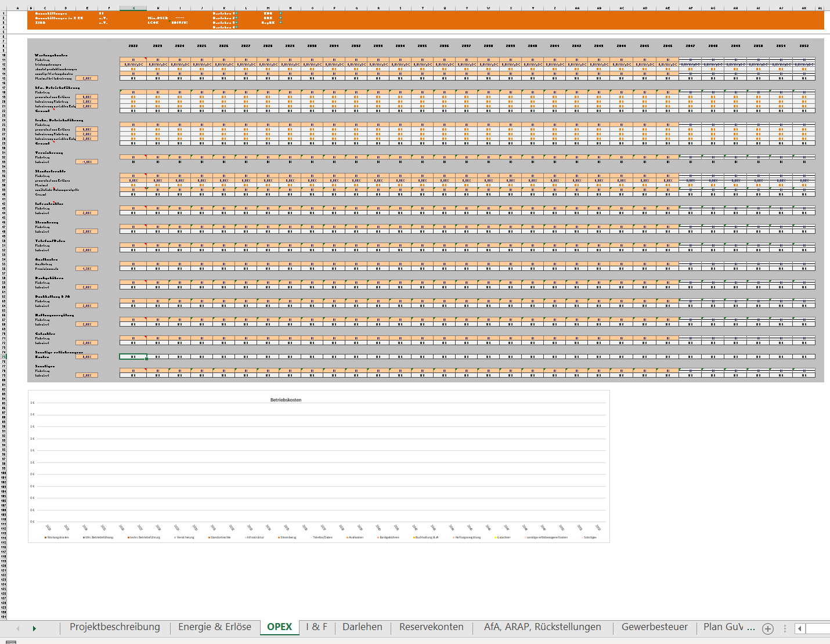Click the Versicherung legend entry
Screen dimensions: 830x644
(x=185, y=537)
